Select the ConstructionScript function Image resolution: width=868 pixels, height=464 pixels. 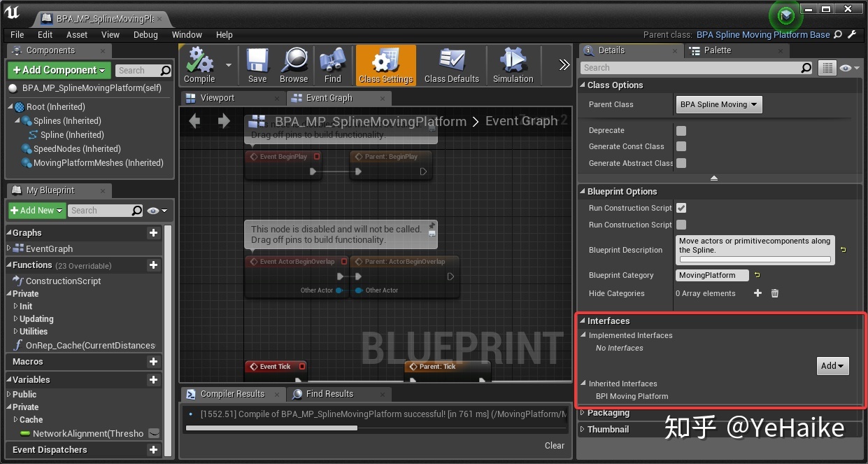click(x=64, y=281)
